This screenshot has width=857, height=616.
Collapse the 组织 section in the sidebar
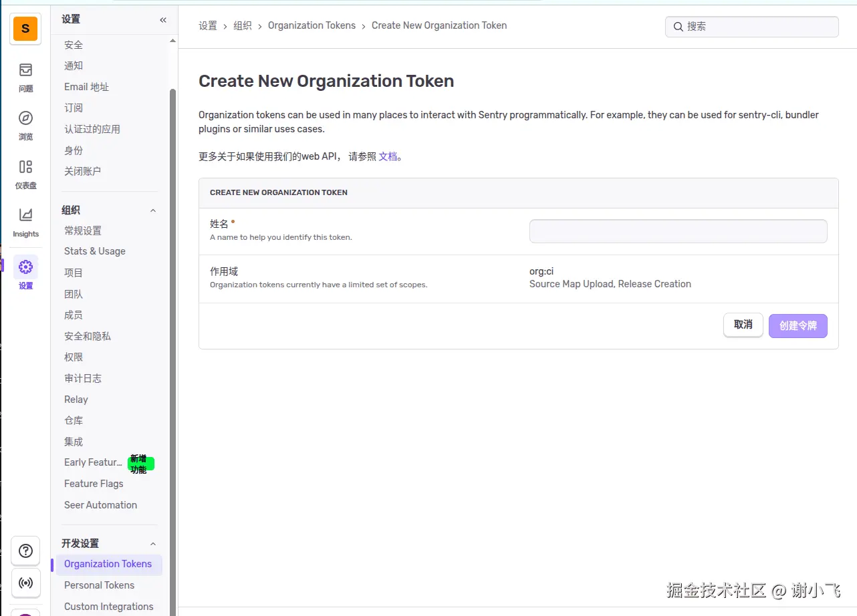(153, 210)
